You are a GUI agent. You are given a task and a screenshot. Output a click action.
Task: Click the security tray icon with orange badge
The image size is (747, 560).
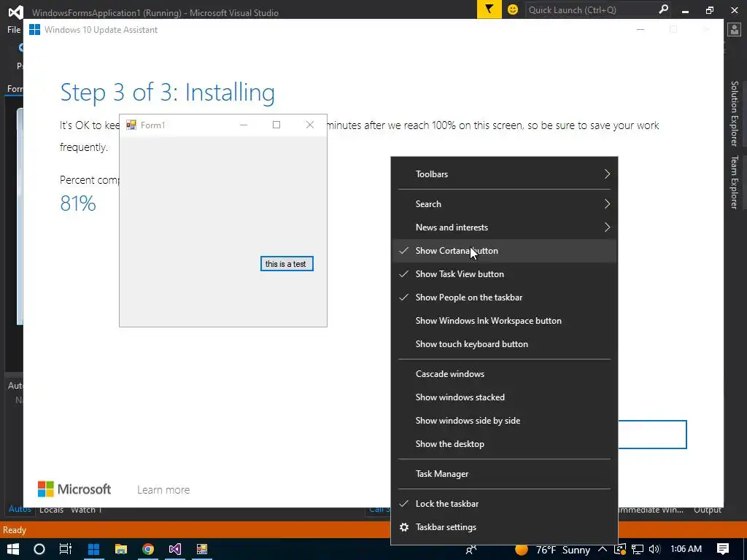pyautogui.click(x=620, y=550)
